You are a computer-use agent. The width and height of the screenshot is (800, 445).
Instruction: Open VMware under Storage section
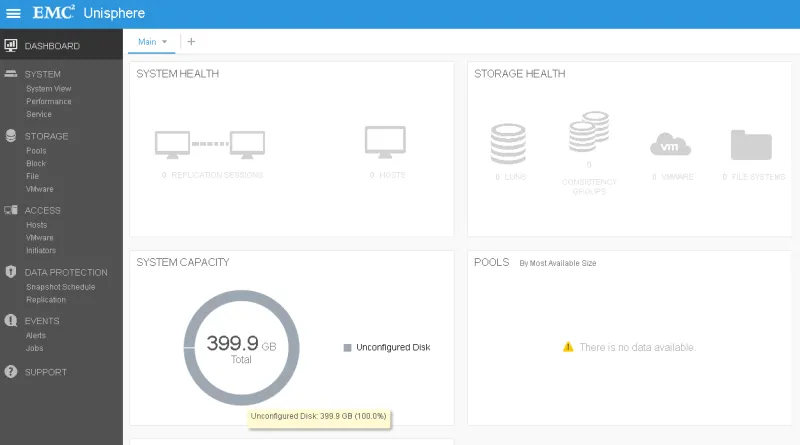pyautogui.click(x=40, y=189)
